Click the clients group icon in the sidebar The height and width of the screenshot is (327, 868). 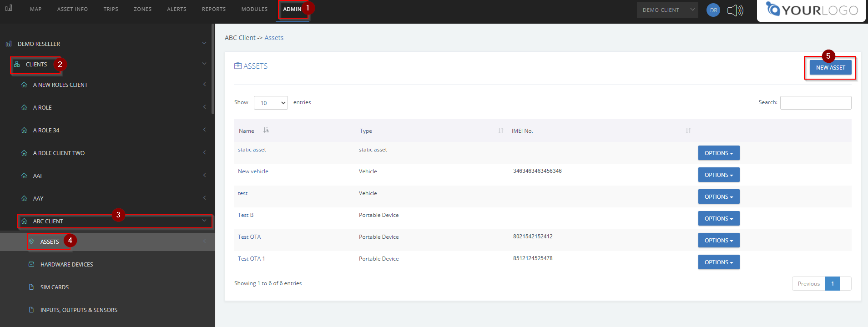coord(17,64)
